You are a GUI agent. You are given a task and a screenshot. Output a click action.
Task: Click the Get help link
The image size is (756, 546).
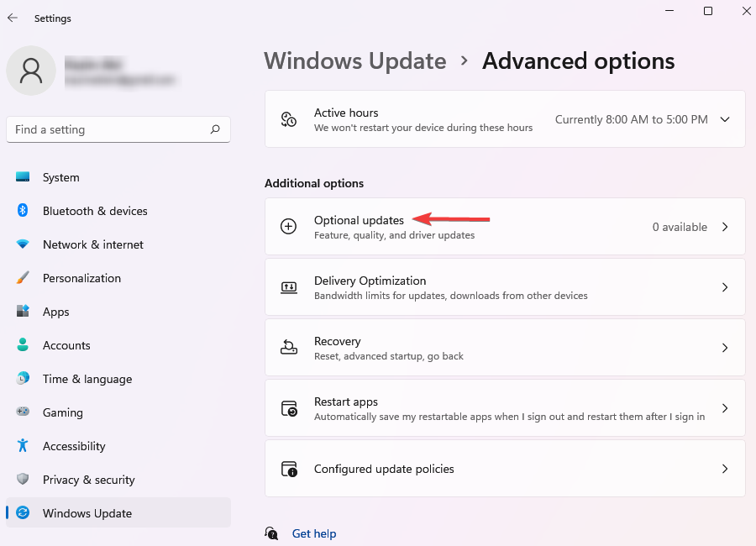tap(314, 533)
